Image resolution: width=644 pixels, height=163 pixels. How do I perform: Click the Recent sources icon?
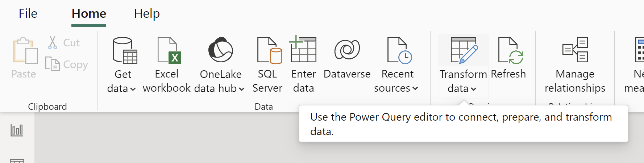399,51
